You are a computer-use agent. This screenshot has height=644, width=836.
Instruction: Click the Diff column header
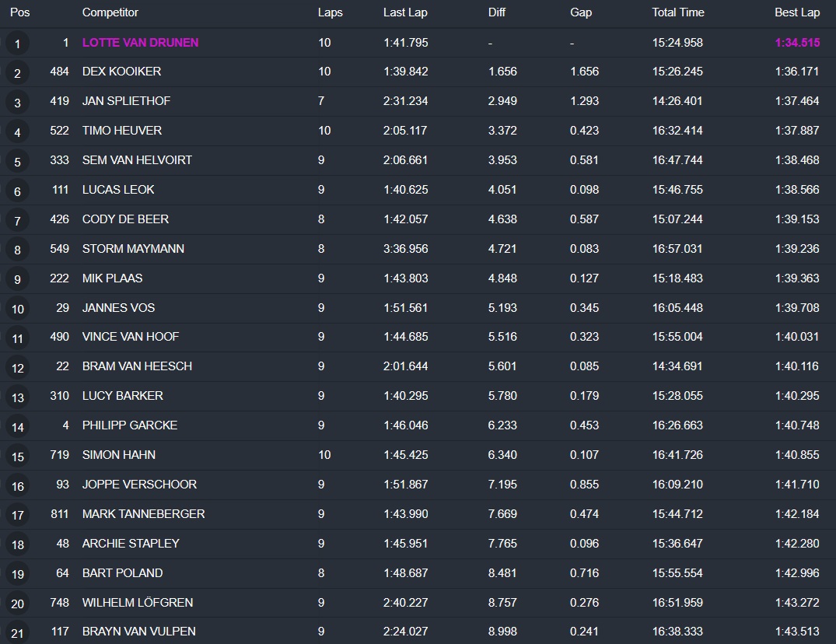tap(497, 12)
